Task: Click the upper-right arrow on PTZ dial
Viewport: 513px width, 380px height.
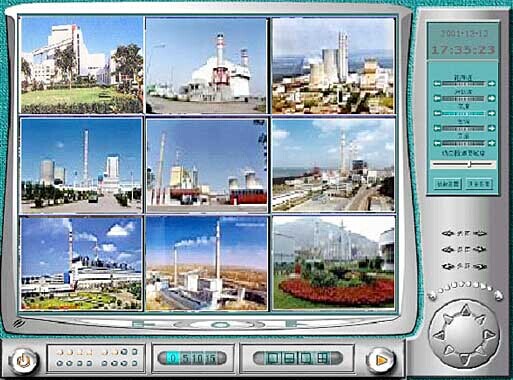Action: coord(482,319)
